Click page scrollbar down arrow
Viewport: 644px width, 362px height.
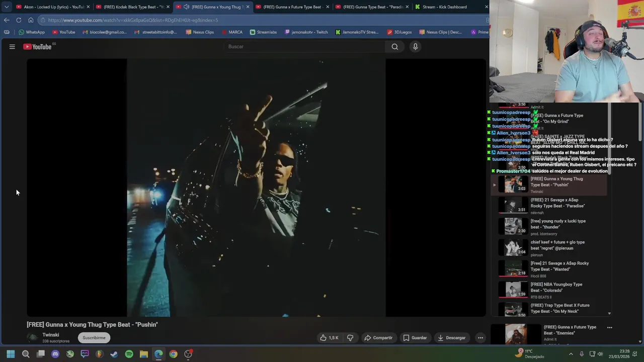(640, 341)
